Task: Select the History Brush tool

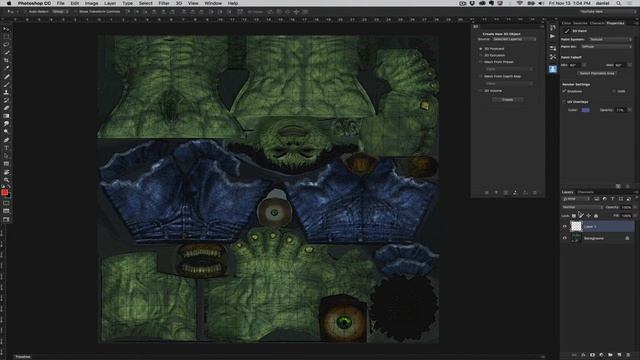Action: click(6, 100)
